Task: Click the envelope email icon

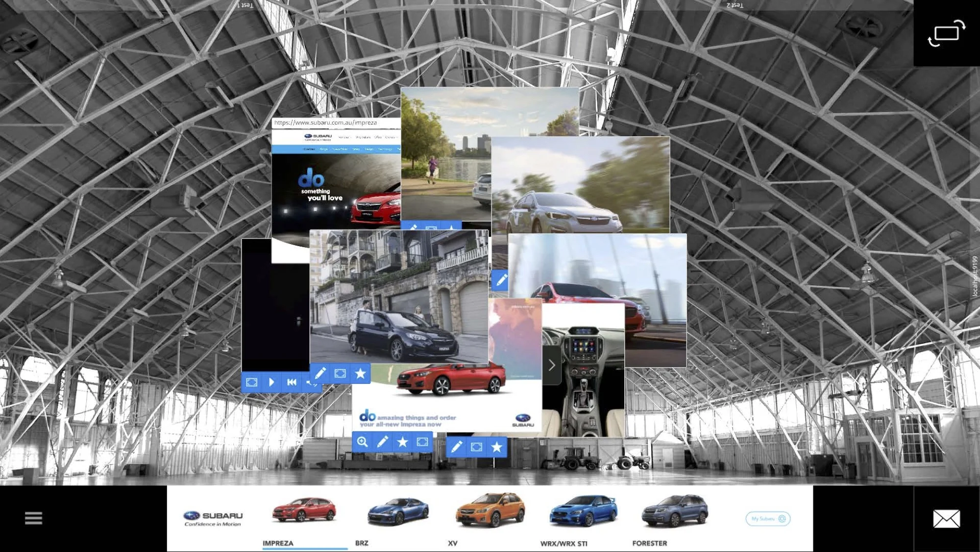Action: (x=946, y=519)
